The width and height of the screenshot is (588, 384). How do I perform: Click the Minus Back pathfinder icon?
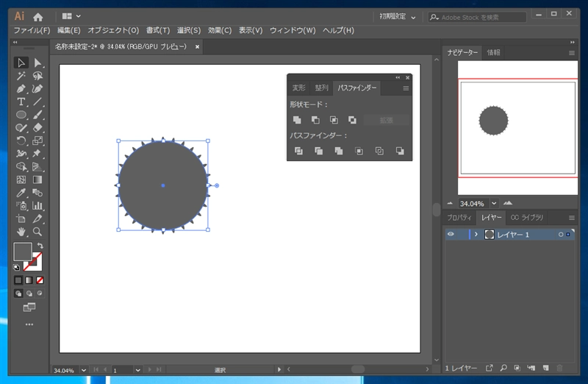[400, 151]
